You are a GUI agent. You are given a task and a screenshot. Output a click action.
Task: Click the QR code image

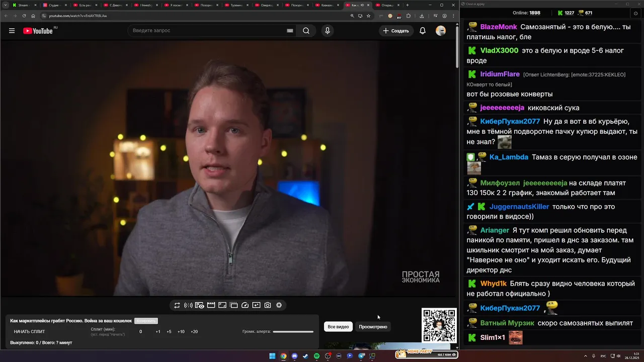pyautogui.click(x=439, y=326)
